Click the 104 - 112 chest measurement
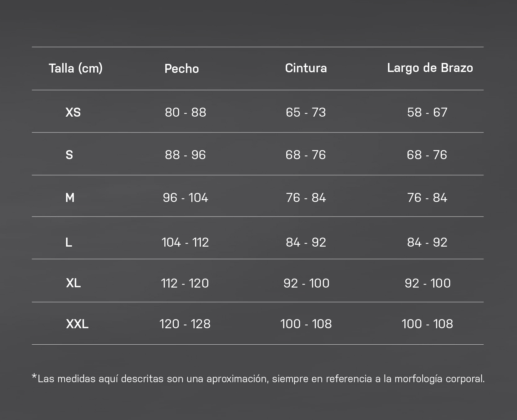The width and height of the screenshot is (517, 420). click(x=185, y=242)
